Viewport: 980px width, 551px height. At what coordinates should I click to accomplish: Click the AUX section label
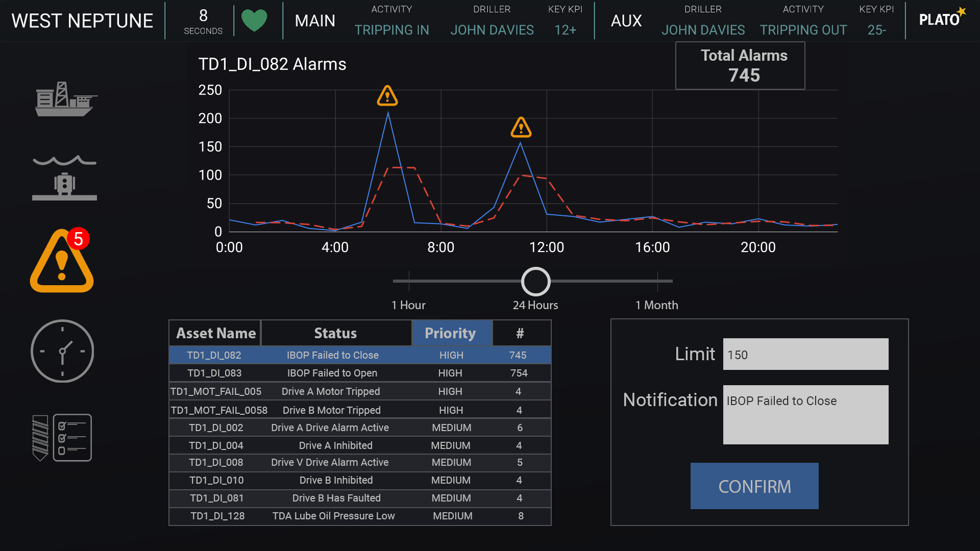tap(626, 21)
